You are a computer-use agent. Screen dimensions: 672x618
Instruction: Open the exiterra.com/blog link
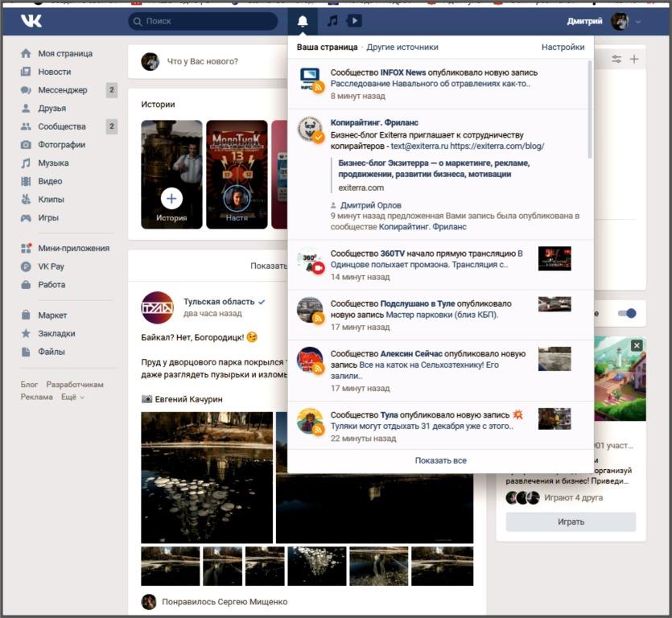pos(497,146)
